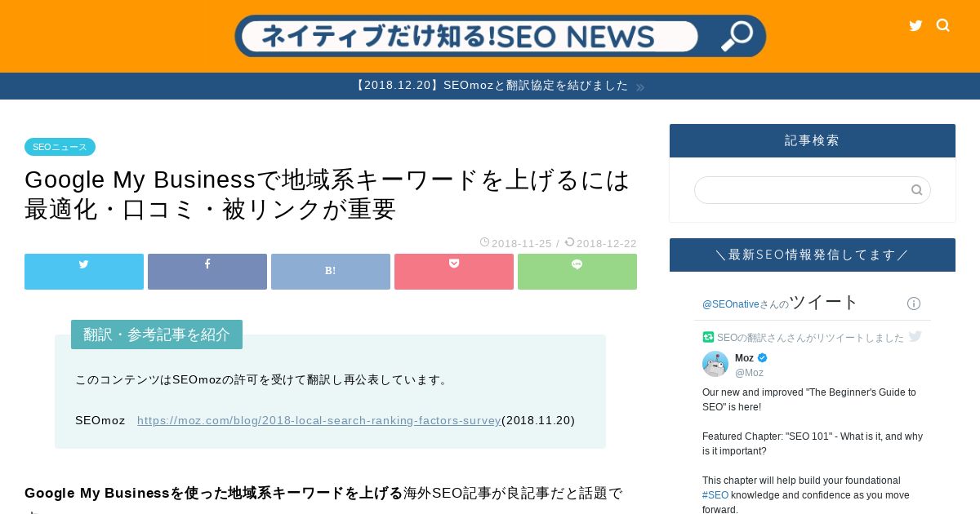
Task: Click the header search magnifier icon
Action: (943, 25)
